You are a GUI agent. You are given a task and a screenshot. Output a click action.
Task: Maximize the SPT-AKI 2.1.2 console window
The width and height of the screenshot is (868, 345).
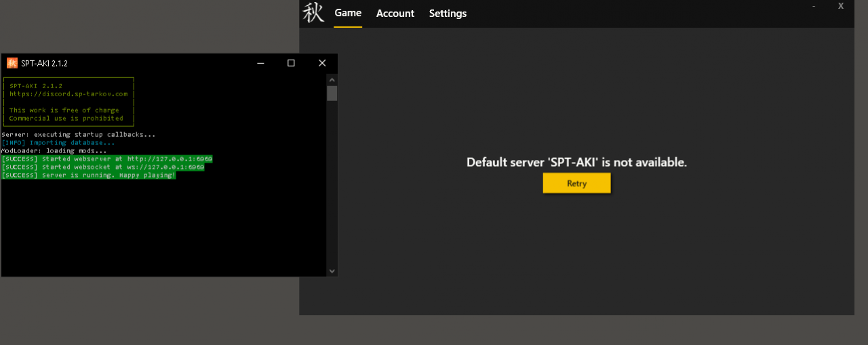coord(291,63)
